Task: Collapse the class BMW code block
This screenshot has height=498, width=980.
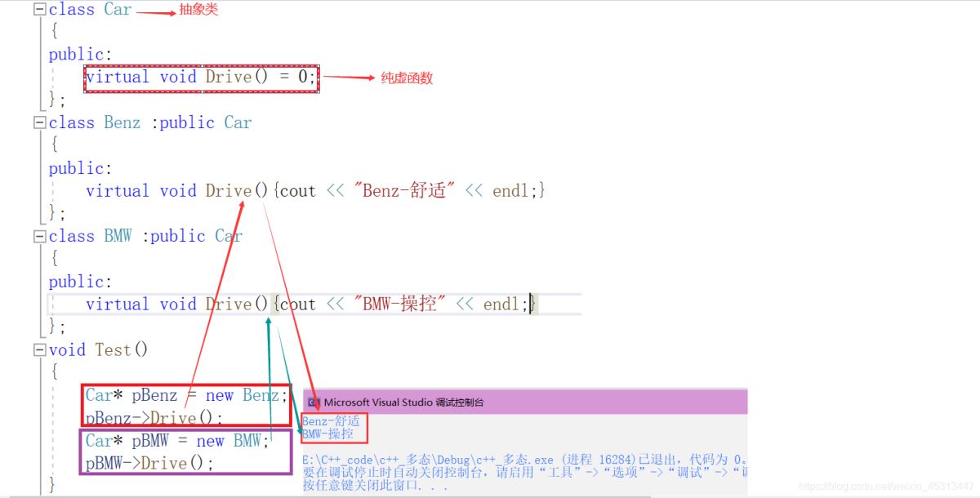Action: click(39, 236)
